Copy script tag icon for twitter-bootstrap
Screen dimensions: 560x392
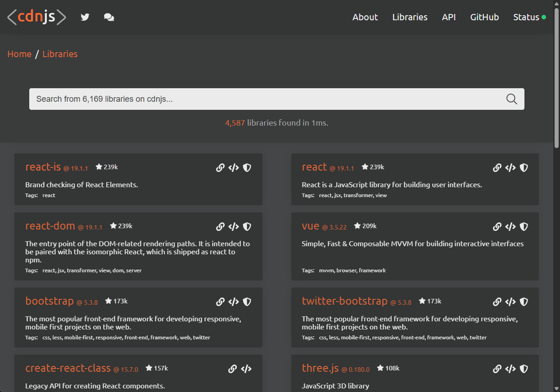(x=510, y=302)
